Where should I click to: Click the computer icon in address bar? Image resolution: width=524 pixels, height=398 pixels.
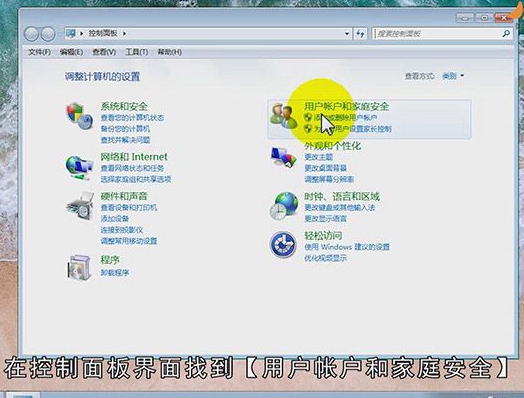pyautogui.click(x=71, y=33)
